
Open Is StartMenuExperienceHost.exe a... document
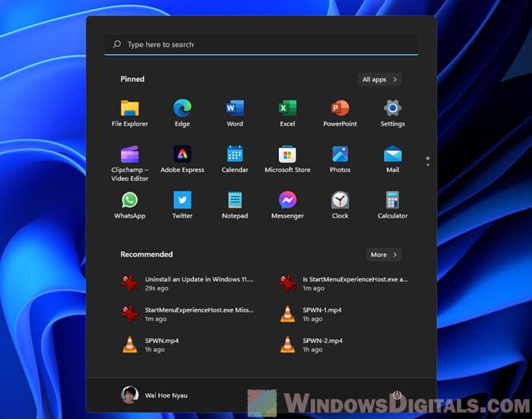pyautogui.click(x=344, y=283)
